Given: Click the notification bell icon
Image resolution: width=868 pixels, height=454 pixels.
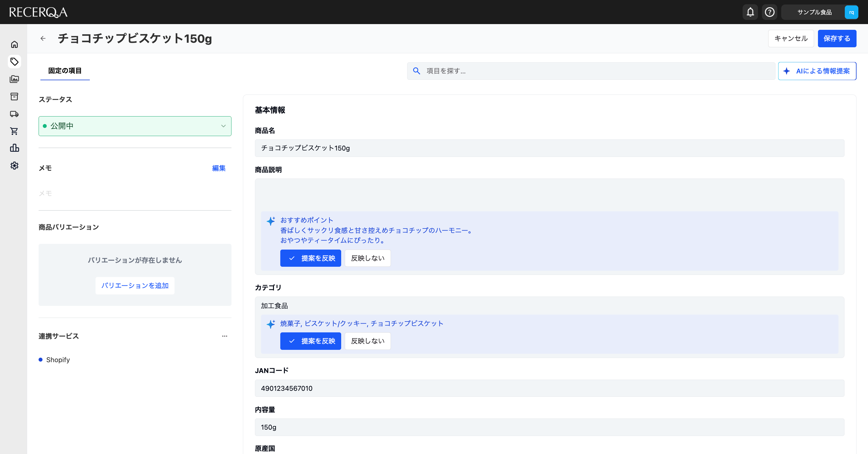Looking at the screenshot, I should pos(750,12).
